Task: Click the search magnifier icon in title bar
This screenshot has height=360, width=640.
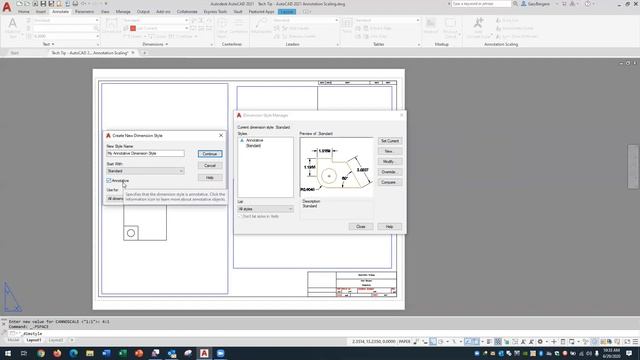Action: pos(515,4)
